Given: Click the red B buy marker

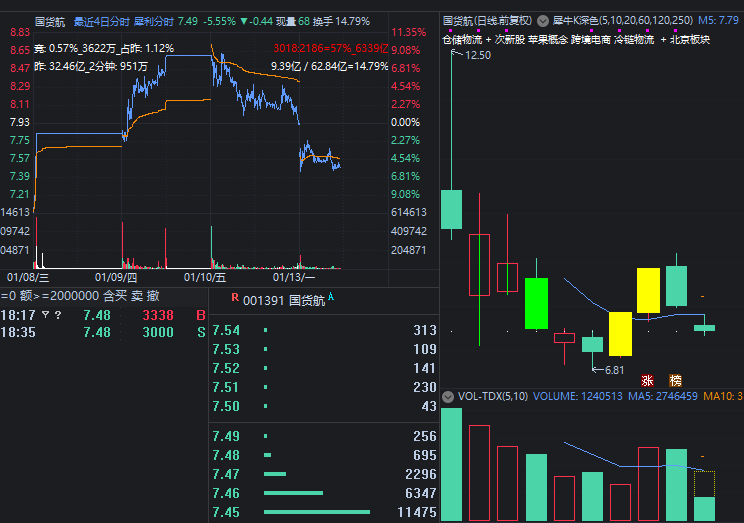Looking at the screenshot, I should click(200, 315).
